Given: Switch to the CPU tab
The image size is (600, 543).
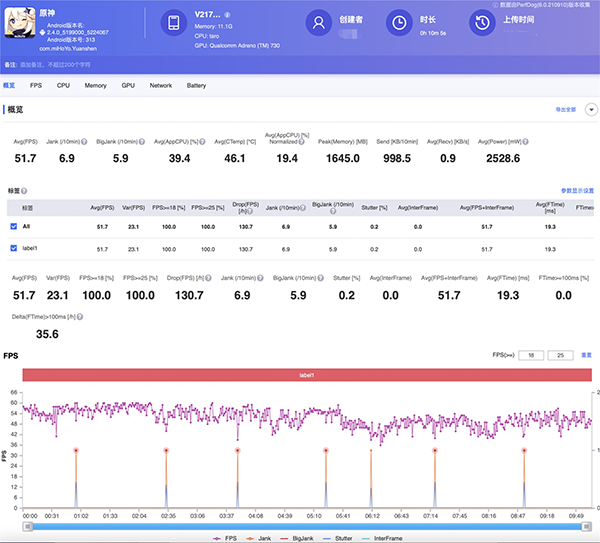Looking at the screenshot, I should coord(63,86).
